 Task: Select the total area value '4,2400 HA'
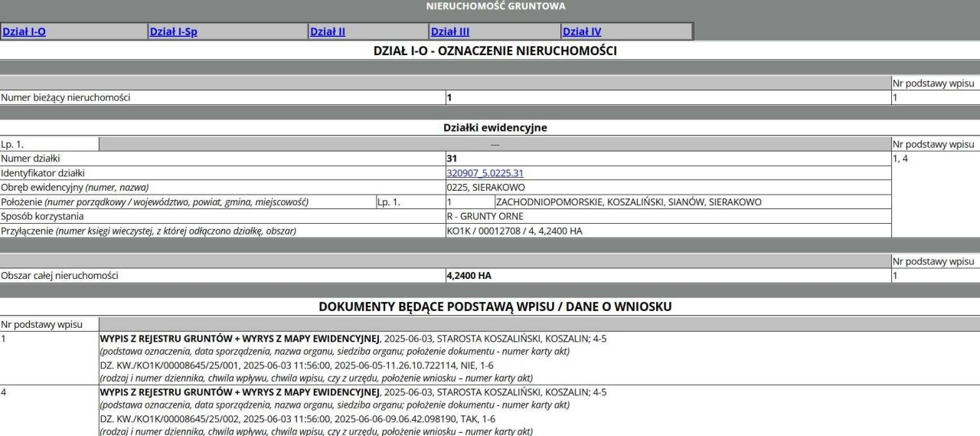tap(469, 275)
